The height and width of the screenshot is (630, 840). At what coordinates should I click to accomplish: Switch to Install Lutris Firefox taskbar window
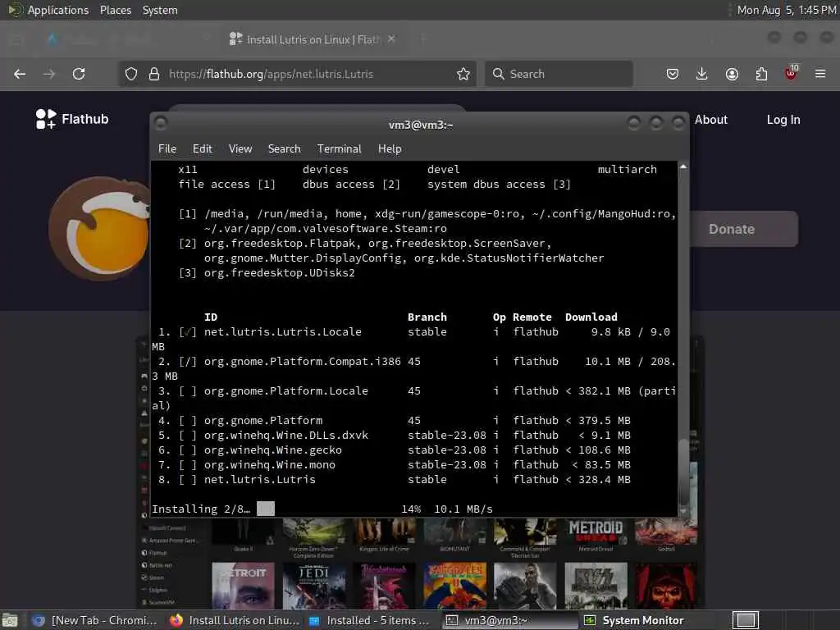[235, 620]
